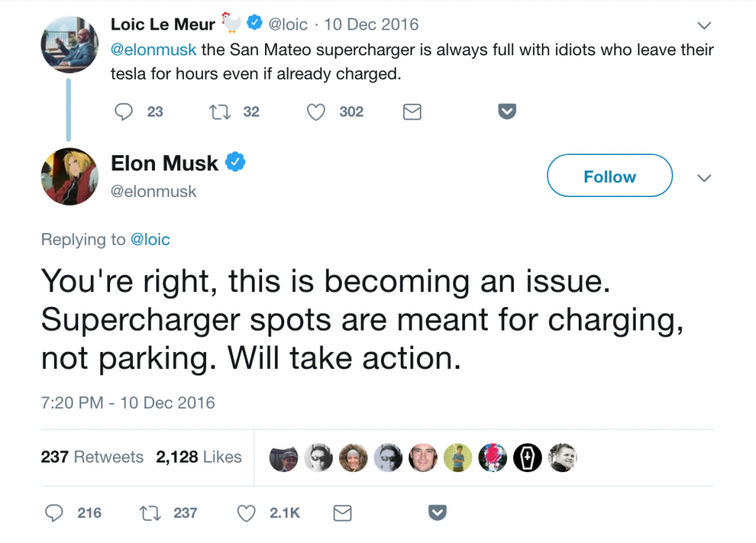The height and width of the screenshot is (543, 756).
Task: View the 2,128 Likes list
Action: [x=199, y=457]
